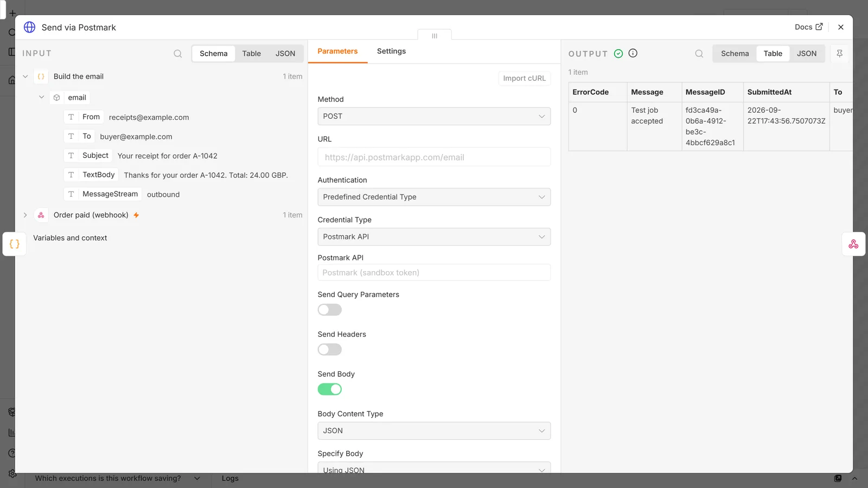Click the URL input field
Image resolution: width=868 pixels, height=488 pixels.
pos(434,157)
